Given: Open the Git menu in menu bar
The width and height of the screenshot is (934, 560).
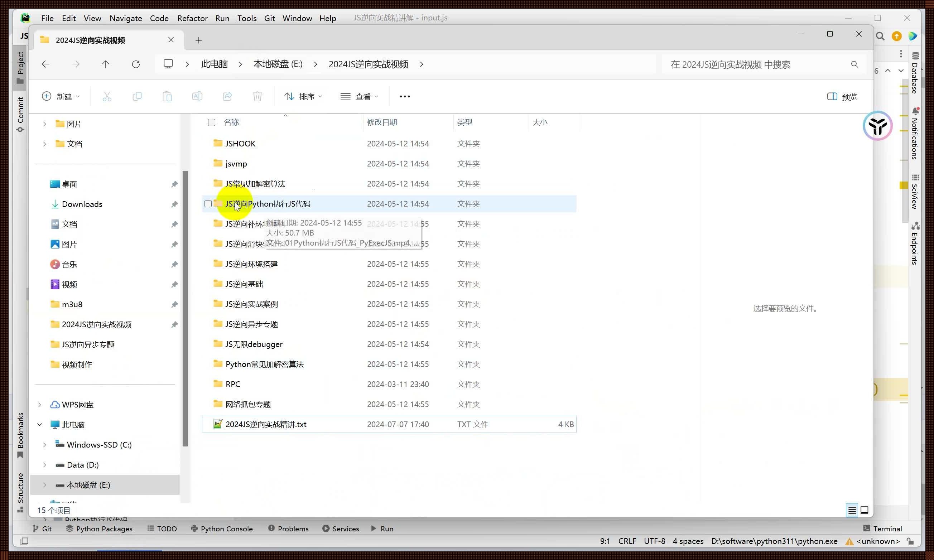Looking at the screenshot, I should 269,18.
